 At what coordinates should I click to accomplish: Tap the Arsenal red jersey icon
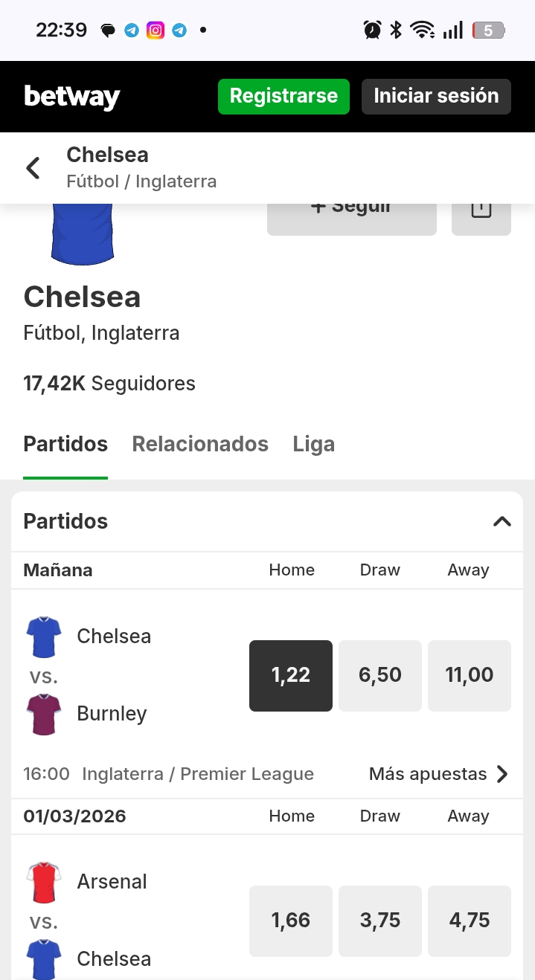click(44, 882)
